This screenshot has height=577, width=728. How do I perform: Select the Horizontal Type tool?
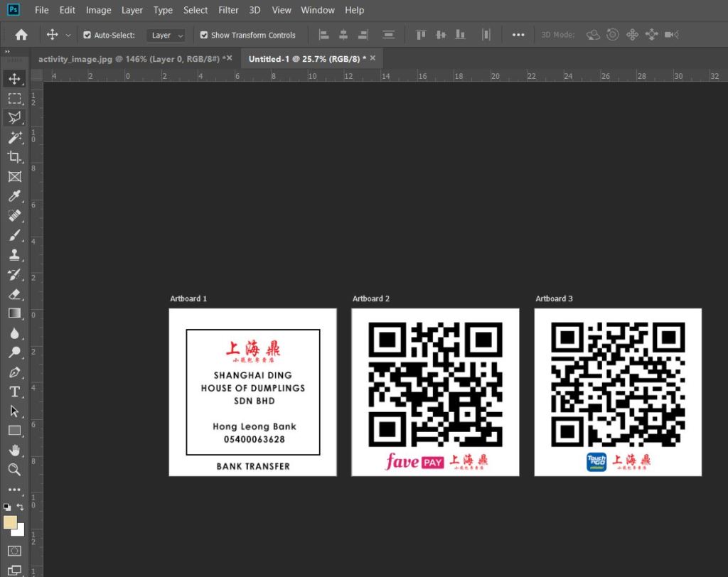pos(14,392)
